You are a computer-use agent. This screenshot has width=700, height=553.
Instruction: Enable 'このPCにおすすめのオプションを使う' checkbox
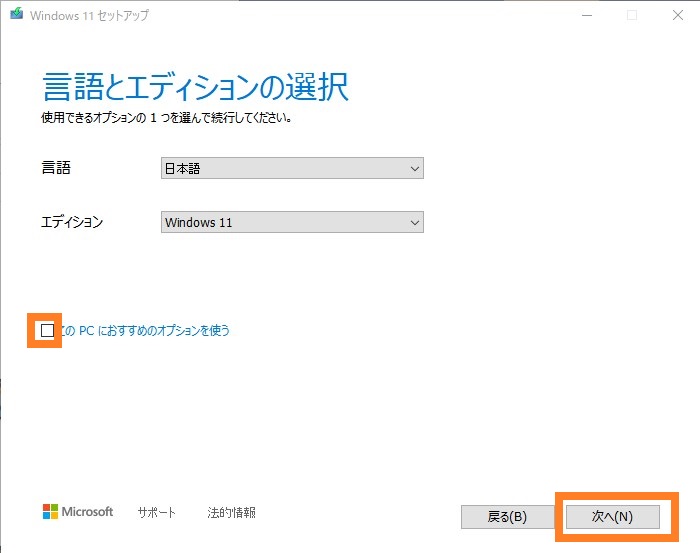pyautogui.click(x=47, y=330)
